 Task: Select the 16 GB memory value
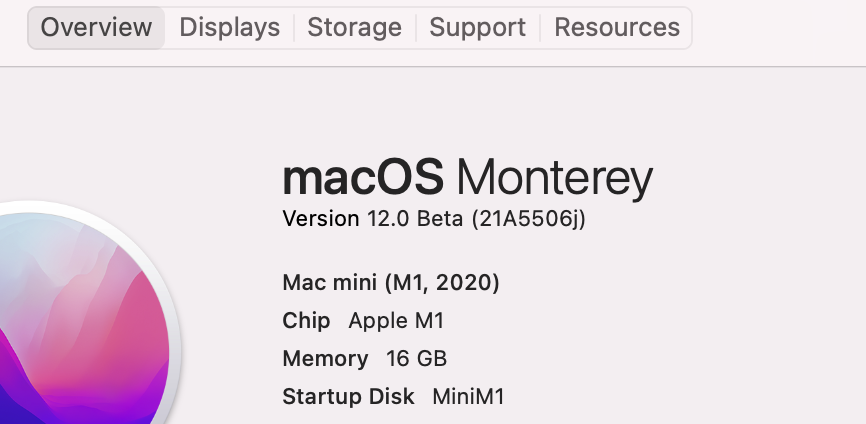click(x=416, y=358)
